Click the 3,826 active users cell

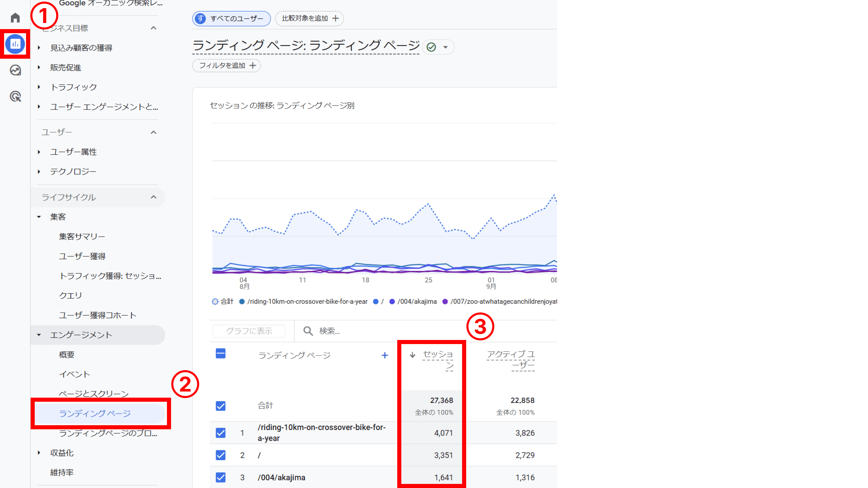tap(525, 433)
